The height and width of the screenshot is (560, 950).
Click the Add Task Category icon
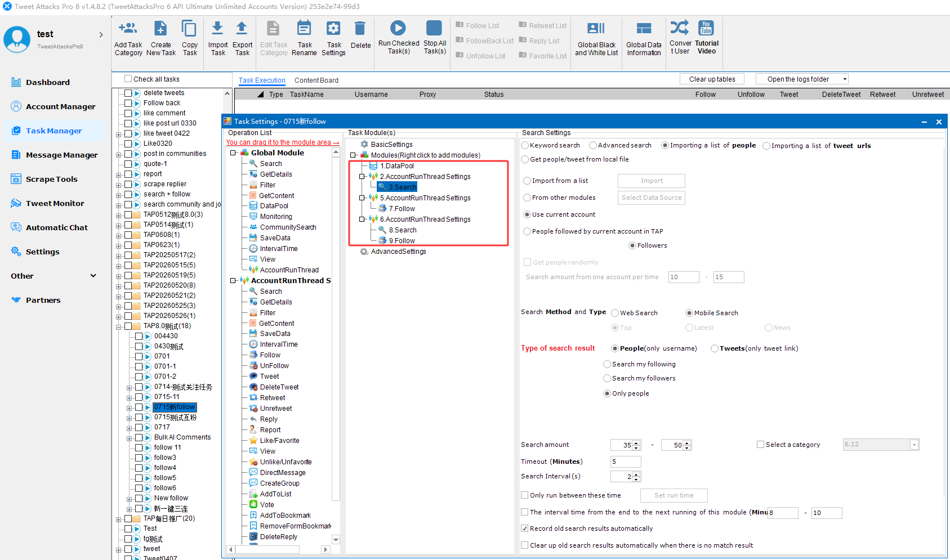pyautogui.click(x=128, y=28)
